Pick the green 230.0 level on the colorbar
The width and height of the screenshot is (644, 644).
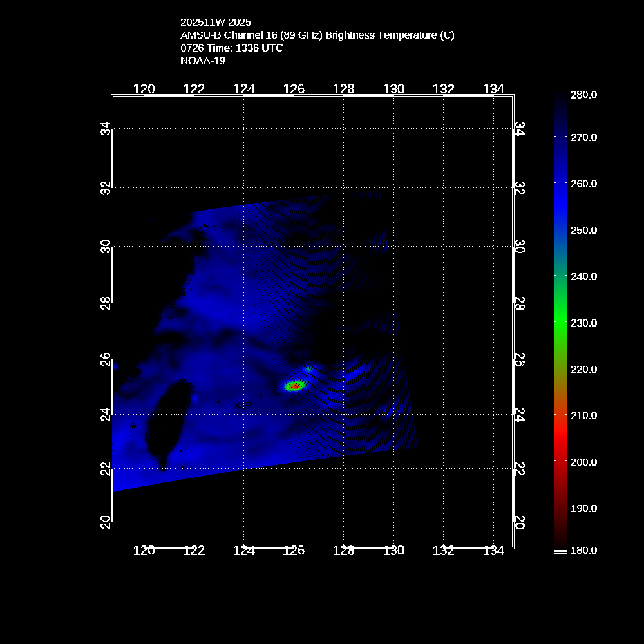click(x=560, y=323)
